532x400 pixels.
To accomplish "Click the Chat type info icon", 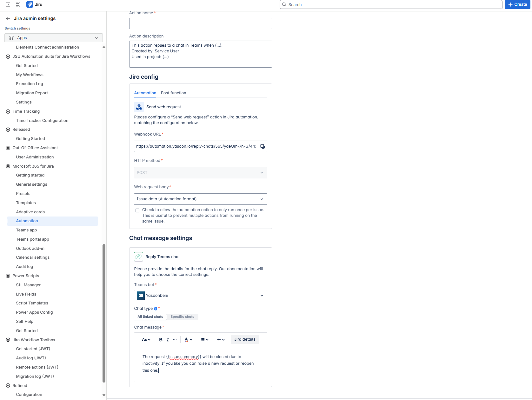I will (x=156, y=309).
